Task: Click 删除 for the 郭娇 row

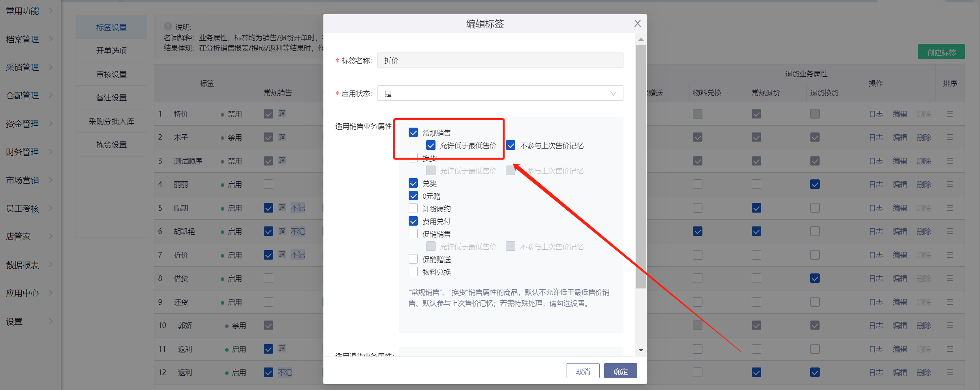Action: pos(924,325)
